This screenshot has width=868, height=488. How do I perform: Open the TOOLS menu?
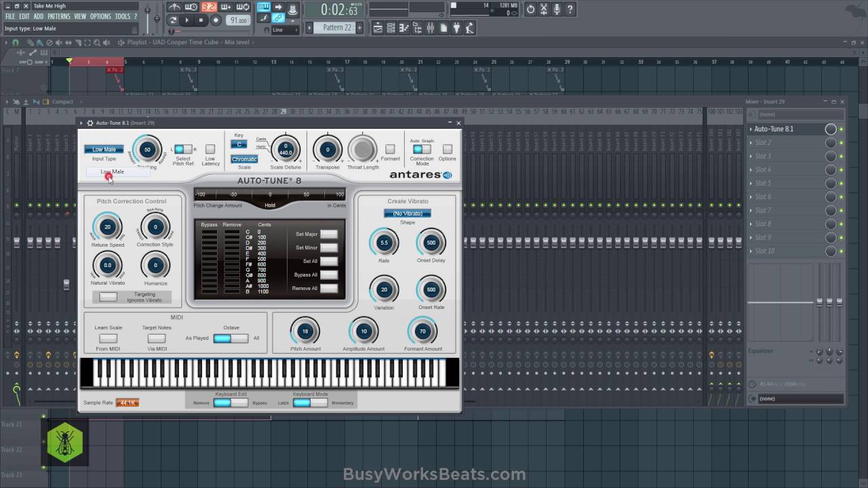click(x=123, y=16)
